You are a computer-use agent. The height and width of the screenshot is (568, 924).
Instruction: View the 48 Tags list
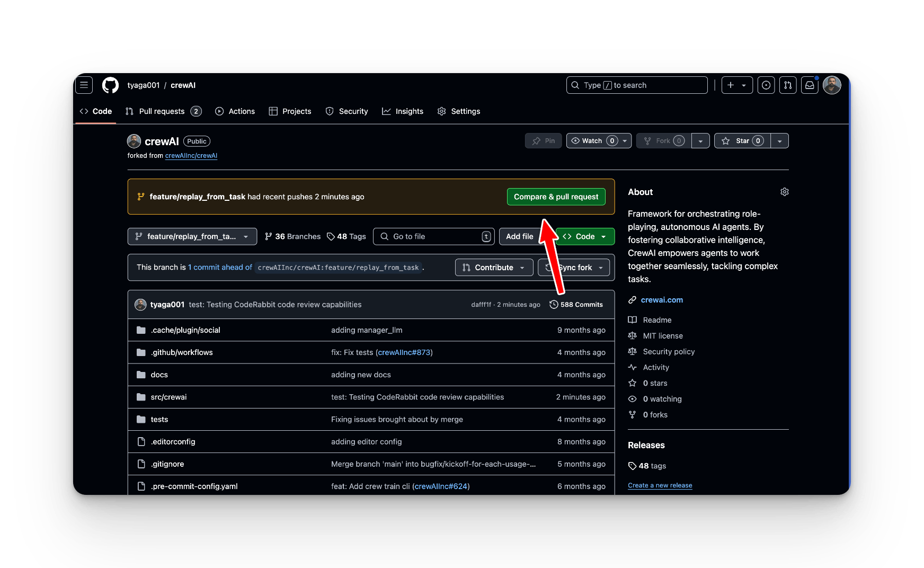tap(346, 236)
